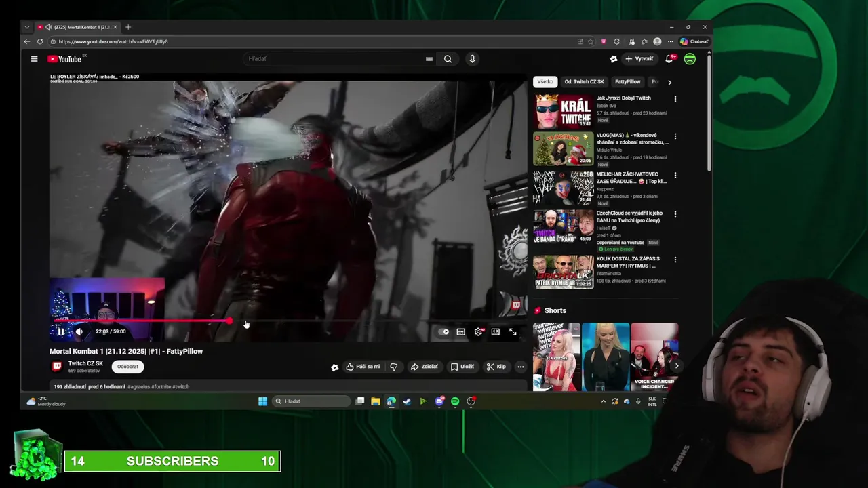Open the tab list dropdown arrow in browser
The width and height of the screenshot is (868, 488).
click(27, 27)
